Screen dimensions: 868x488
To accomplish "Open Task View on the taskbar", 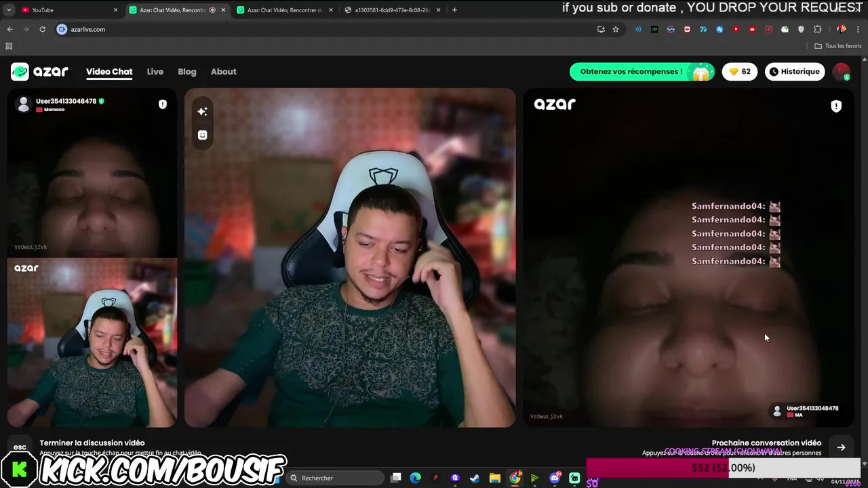I will click(x=396, y=478).
